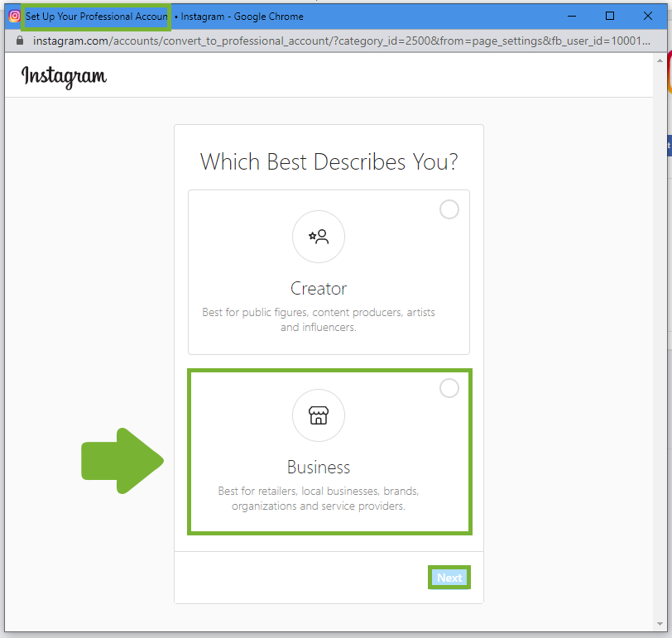Close the Chrome window
The width and height of the screenshot is (672, 638).
click(x=648, y=17)
